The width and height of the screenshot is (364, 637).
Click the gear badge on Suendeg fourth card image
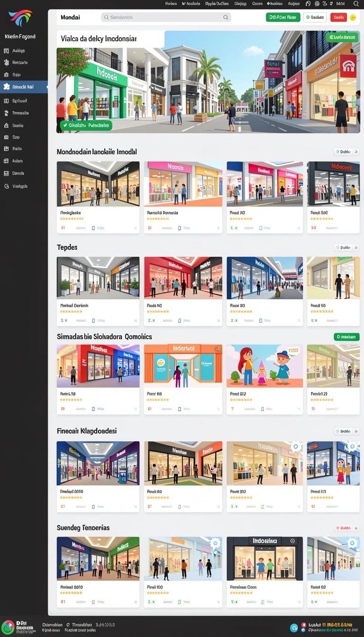tap(352, 543)
